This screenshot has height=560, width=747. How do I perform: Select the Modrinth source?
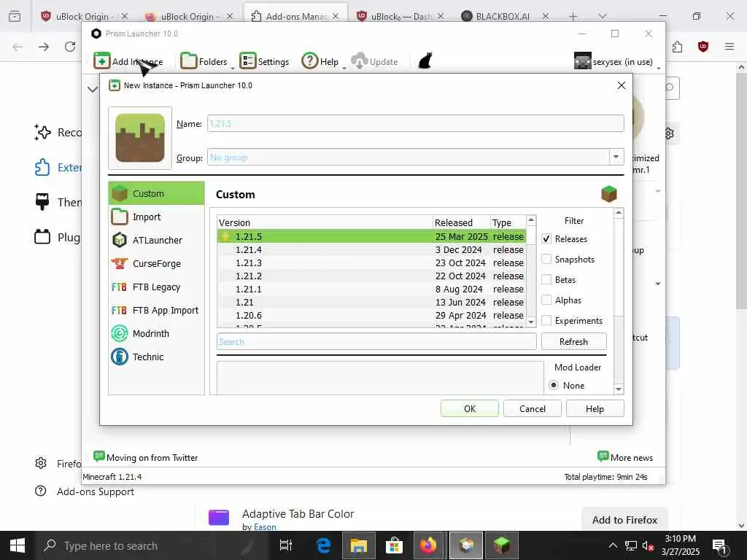156,333
